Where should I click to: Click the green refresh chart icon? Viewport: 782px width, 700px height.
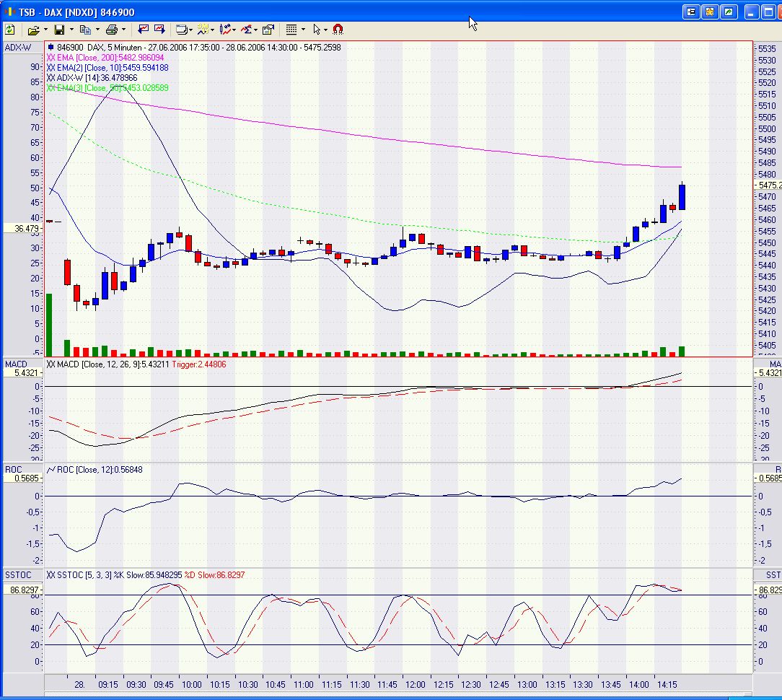[10, 30]
